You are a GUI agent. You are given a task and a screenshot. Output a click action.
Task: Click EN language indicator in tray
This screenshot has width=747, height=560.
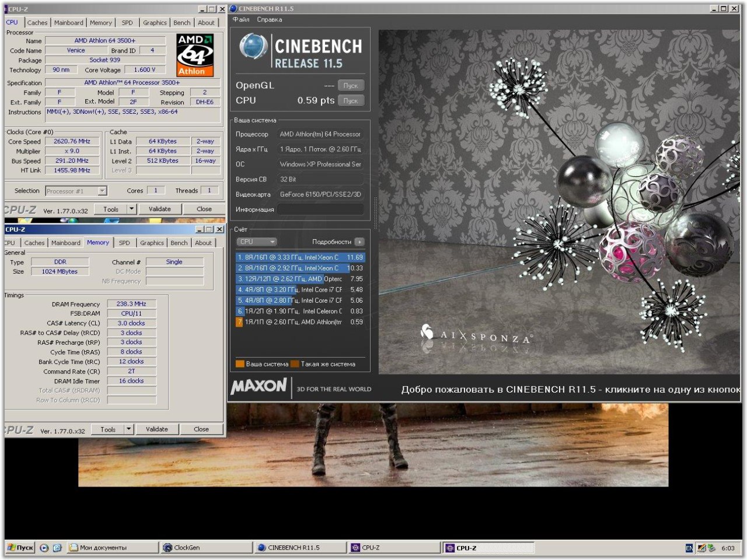coord(689,548)
